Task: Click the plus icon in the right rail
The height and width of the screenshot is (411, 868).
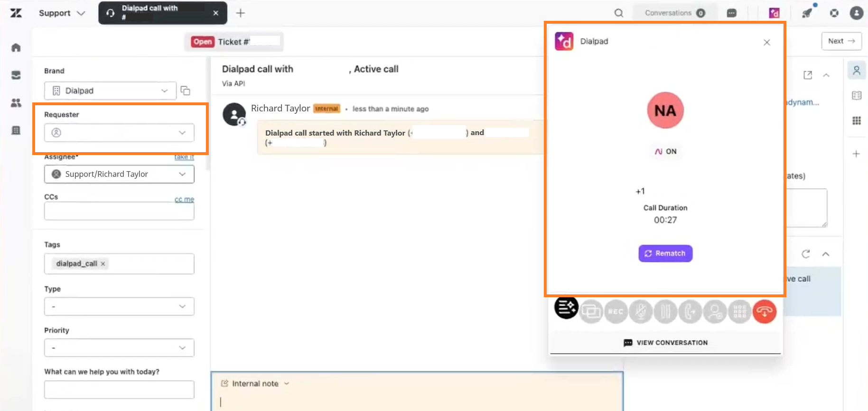Action: coord(856,154)
